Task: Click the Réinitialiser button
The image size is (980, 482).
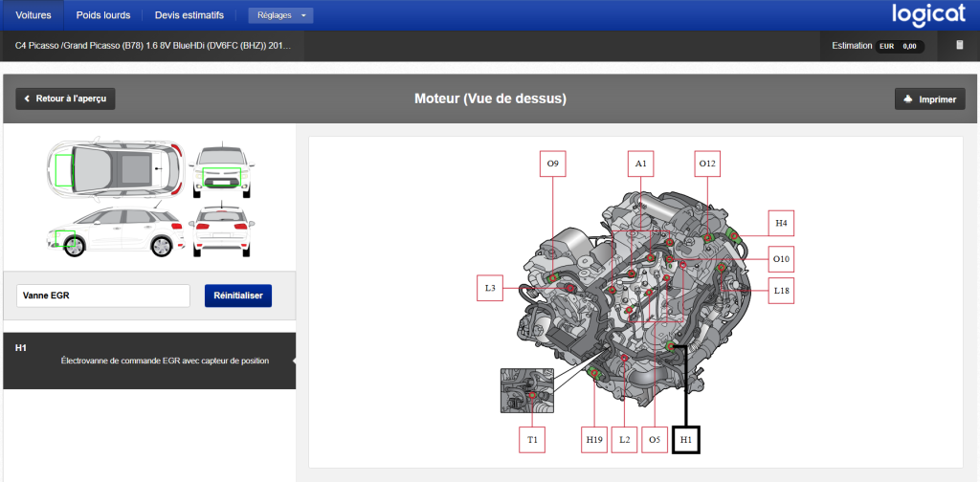Action: (238, 296)
